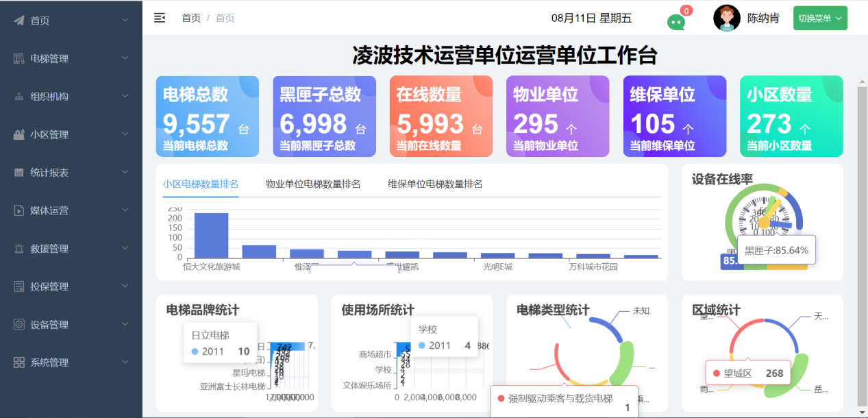868x418 pixels.
Task: Click the user avatar picture
Action: [727, 18]
